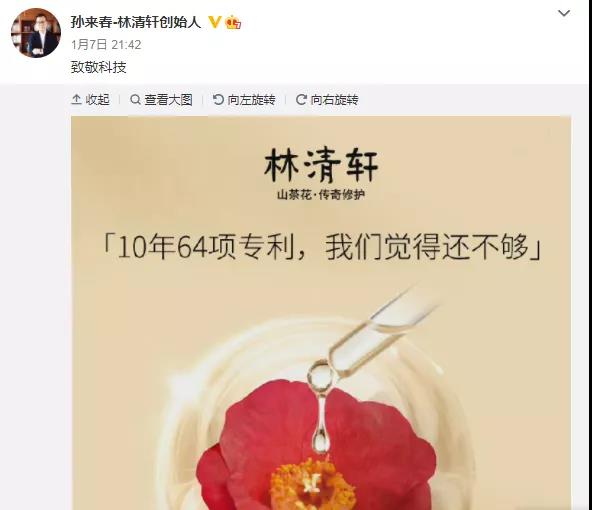Click the magnifier icon beside 查看大图
Image resolution: width=592 pixels, height=510 pixels.
coord(135,100)
